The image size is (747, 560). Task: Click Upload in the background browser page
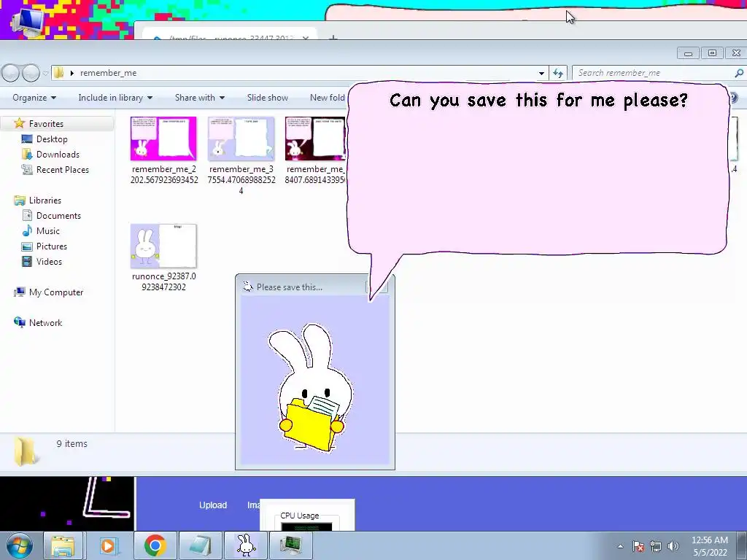coord(213,505)
